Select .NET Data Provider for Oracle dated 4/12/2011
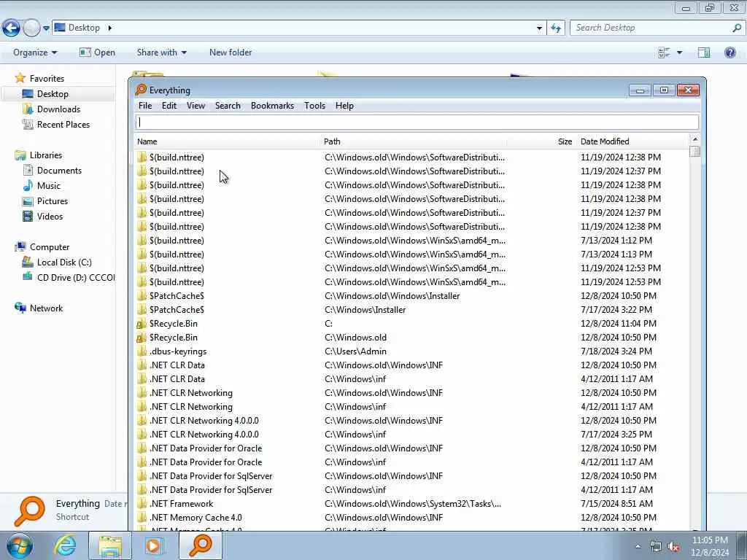Screen dimensions: 747x560 412,462
